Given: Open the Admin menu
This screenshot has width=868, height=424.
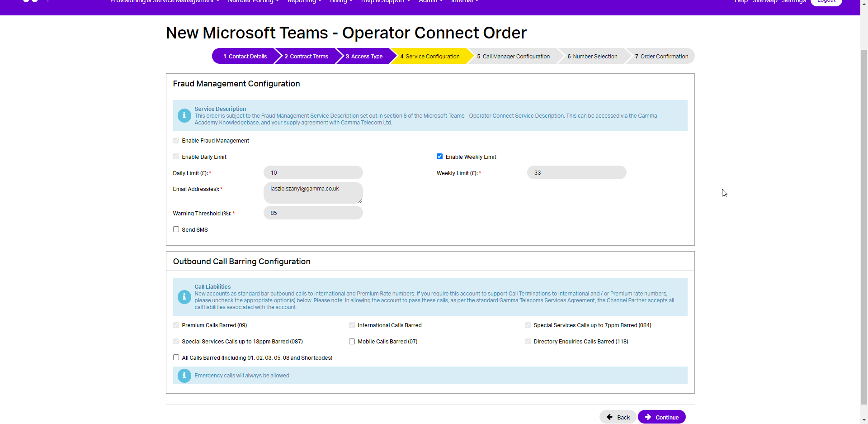Looking at the screenshot, I should click(430, 2).
